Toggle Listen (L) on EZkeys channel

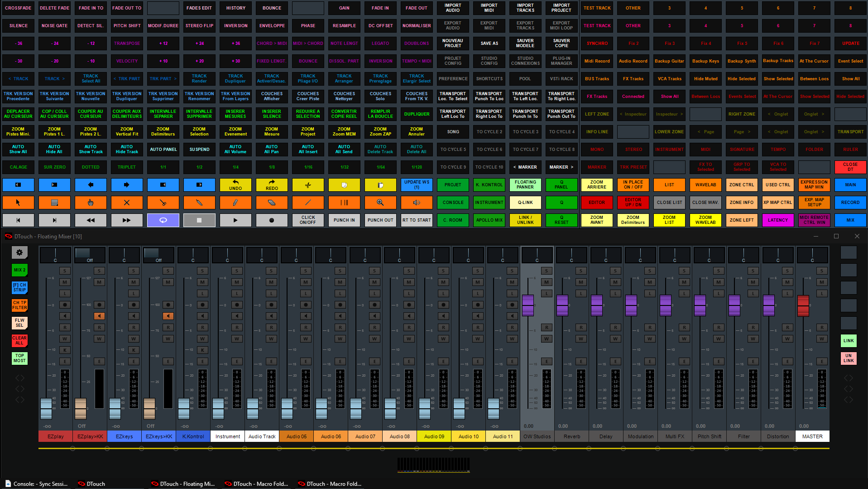click(x=134, y=293)
